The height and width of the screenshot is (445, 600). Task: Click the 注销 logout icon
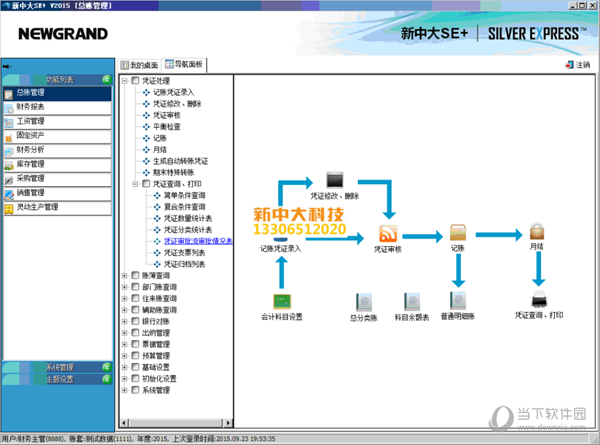point(569,65)
